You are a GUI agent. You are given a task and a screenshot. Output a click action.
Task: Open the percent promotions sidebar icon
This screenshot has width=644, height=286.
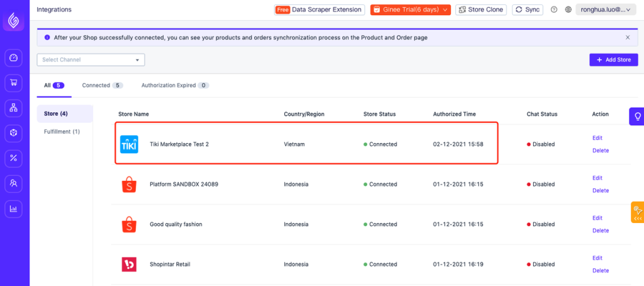point(14,158)
